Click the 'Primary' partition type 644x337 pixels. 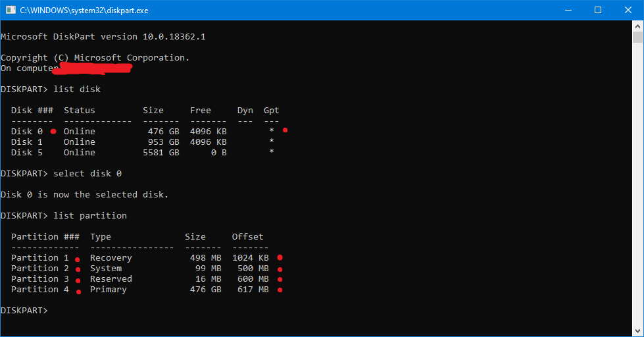109,290
